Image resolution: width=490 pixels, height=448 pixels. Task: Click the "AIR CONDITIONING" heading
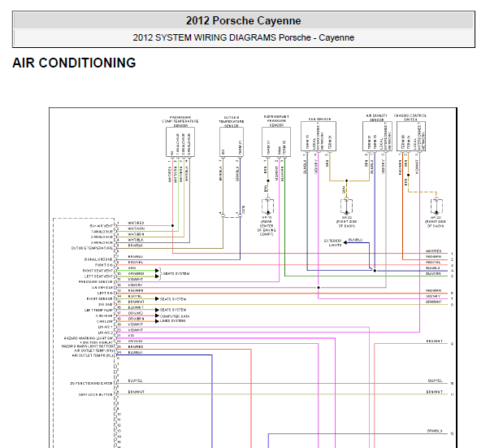(x=74, y=63)
